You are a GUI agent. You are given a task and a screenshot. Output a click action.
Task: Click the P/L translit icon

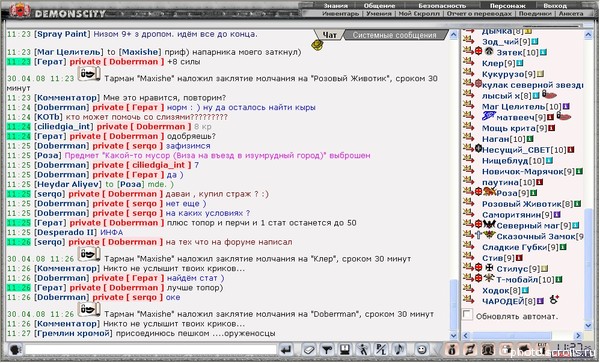pos(381,350)
